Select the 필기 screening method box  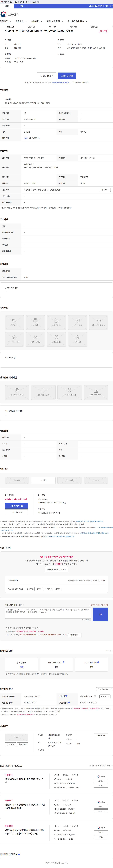[69, 480]
